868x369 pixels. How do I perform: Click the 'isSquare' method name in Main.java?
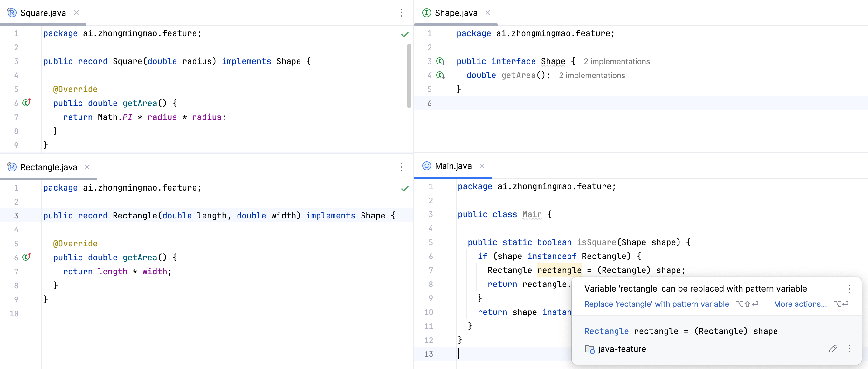(596, 242)
